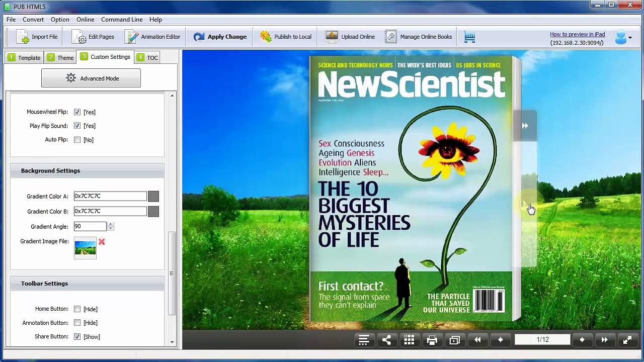The width and height of the screenshot is (644, 362).
Task: Click the single/double page view icon
Action: [454, 340]
